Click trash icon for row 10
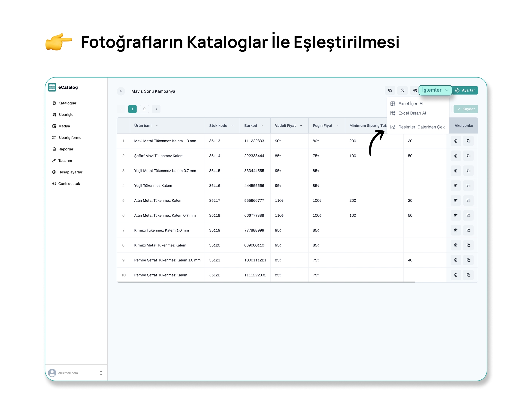 pos(456,275)
